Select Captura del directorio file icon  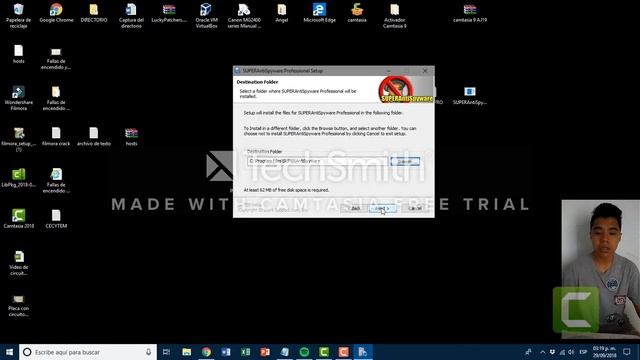131,16
